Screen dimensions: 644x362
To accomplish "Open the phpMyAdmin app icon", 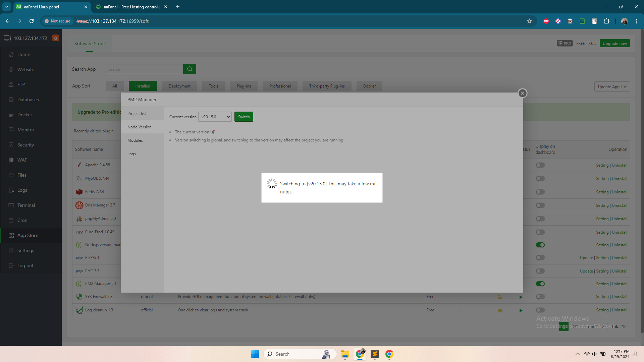I will (79, 218).
